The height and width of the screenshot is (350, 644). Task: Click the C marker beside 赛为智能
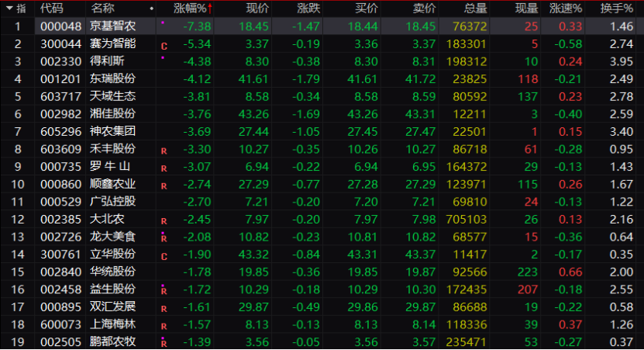click(164, 46)
